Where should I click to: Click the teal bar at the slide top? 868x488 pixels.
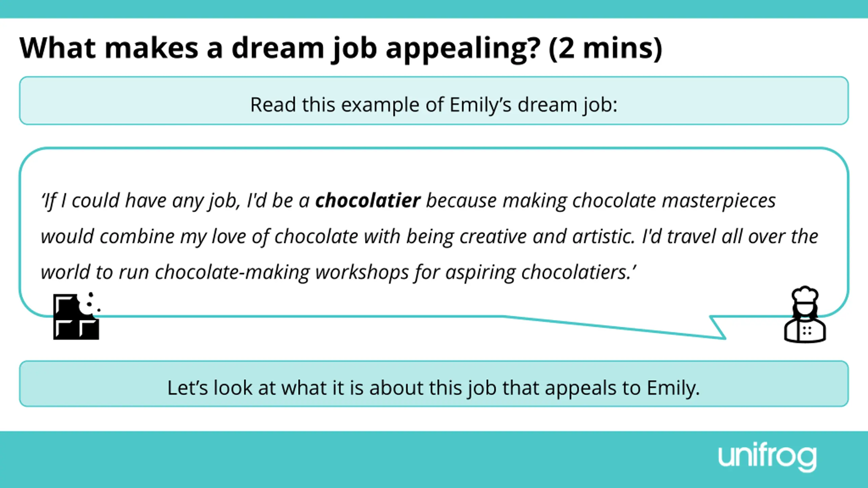[434, 9]
